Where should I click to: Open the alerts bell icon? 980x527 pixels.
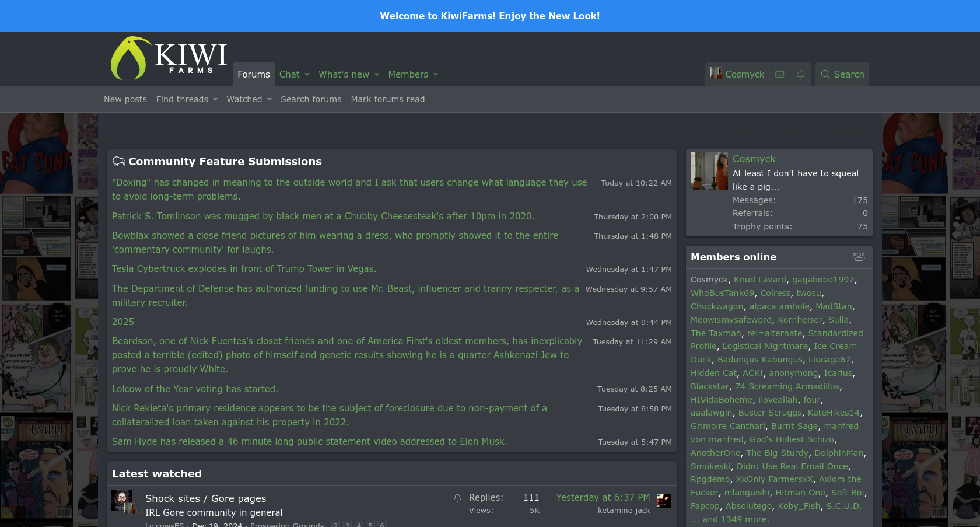(x=800, y=74)
